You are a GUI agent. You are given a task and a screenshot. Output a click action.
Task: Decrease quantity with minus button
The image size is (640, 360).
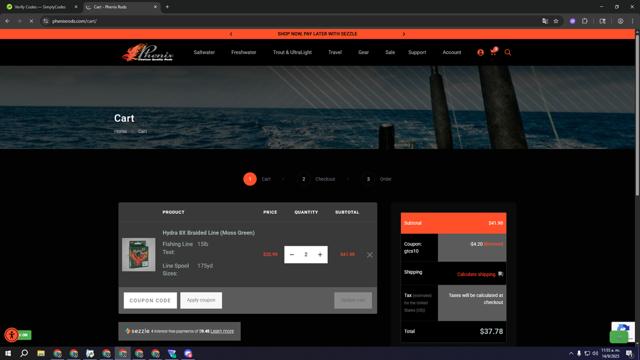(x=292, y=255)
